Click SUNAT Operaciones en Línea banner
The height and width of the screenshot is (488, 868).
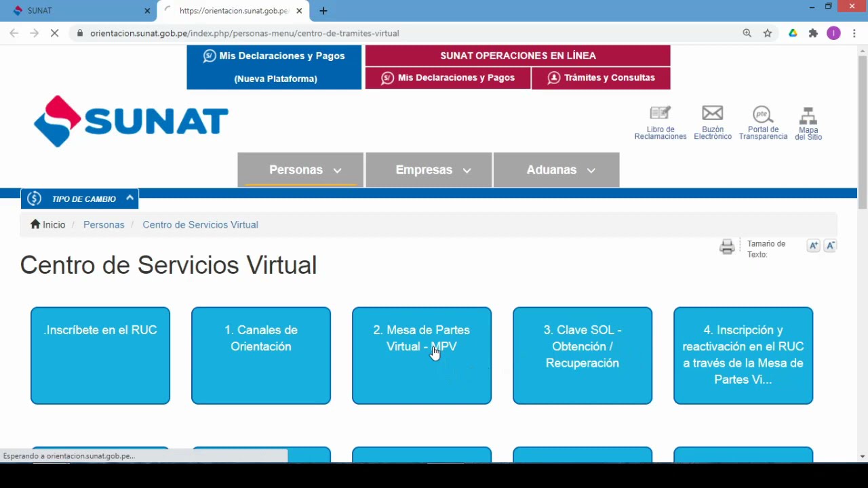[518, 56]
